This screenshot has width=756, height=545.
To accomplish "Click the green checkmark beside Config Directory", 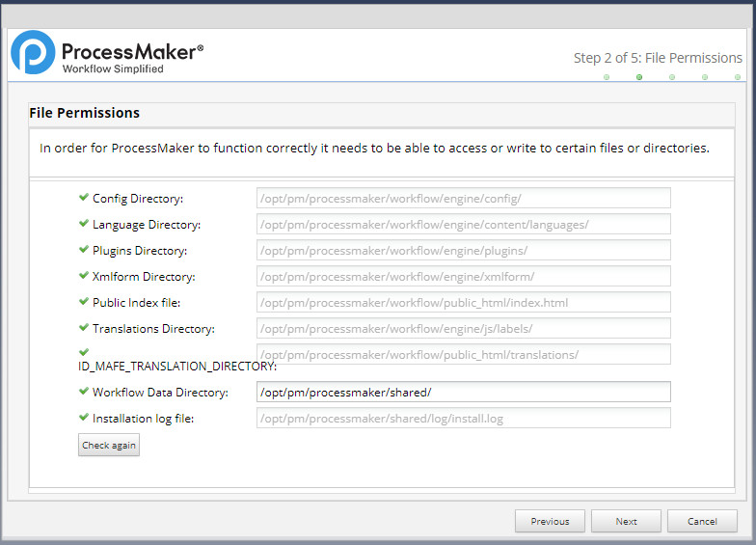I will coord(84,197).
